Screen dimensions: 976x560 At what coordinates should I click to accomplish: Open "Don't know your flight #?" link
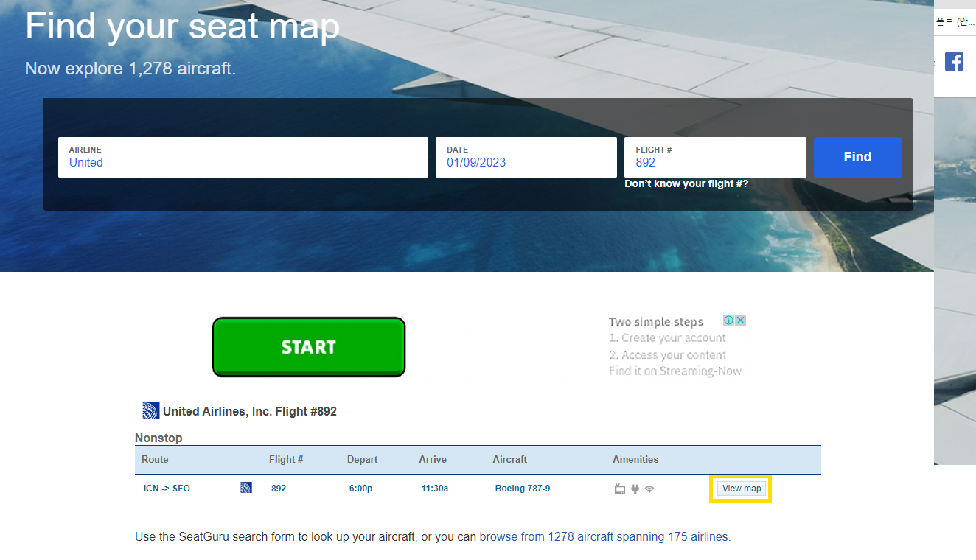(686, 183)
